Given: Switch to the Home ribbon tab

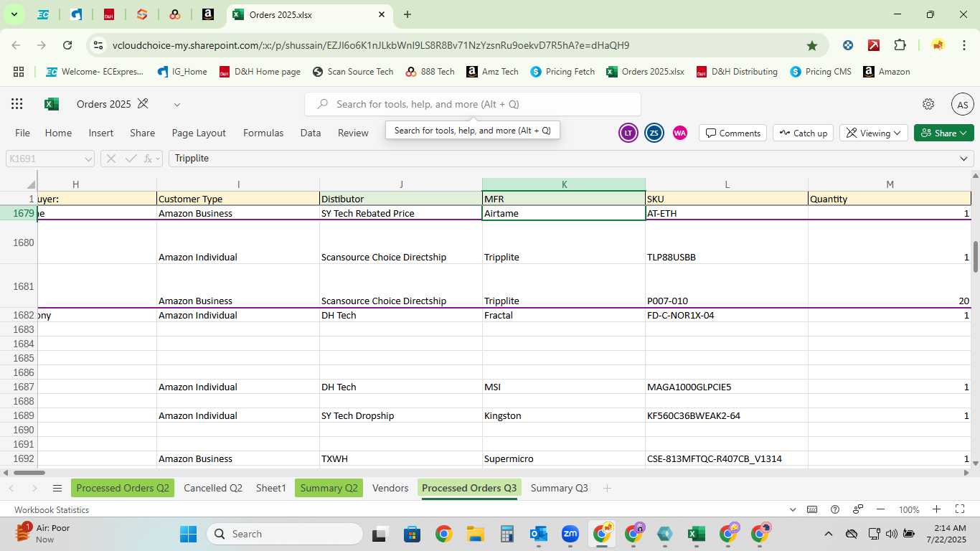Looking at the screenshot, I should [x=58, y=133].
